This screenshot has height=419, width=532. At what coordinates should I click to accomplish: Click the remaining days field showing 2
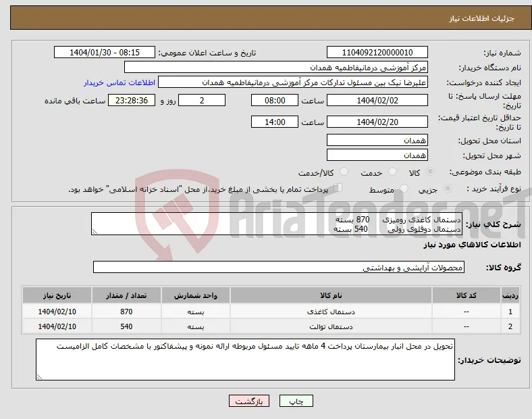[x=202, y=100]
